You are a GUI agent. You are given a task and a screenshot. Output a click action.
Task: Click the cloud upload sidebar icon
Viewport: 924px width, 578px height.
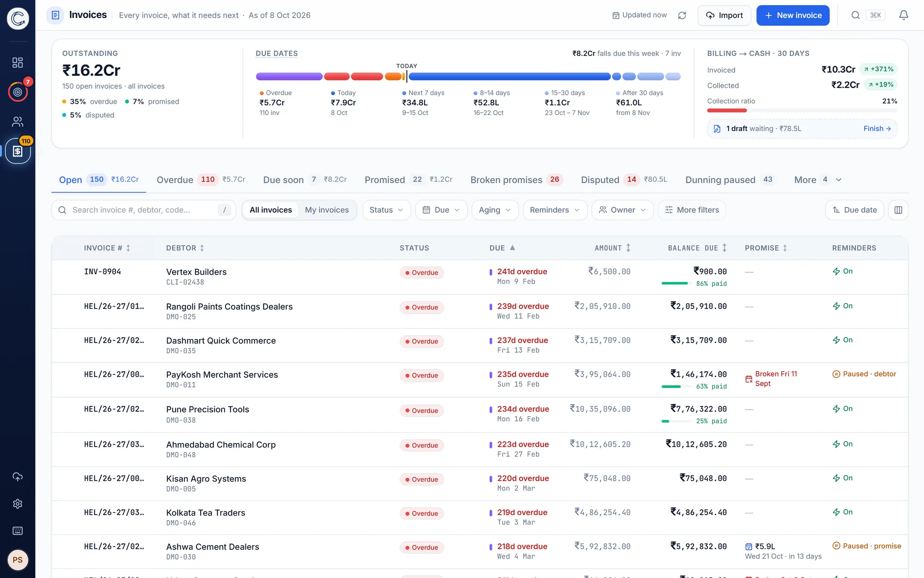(x=18, y=477)
